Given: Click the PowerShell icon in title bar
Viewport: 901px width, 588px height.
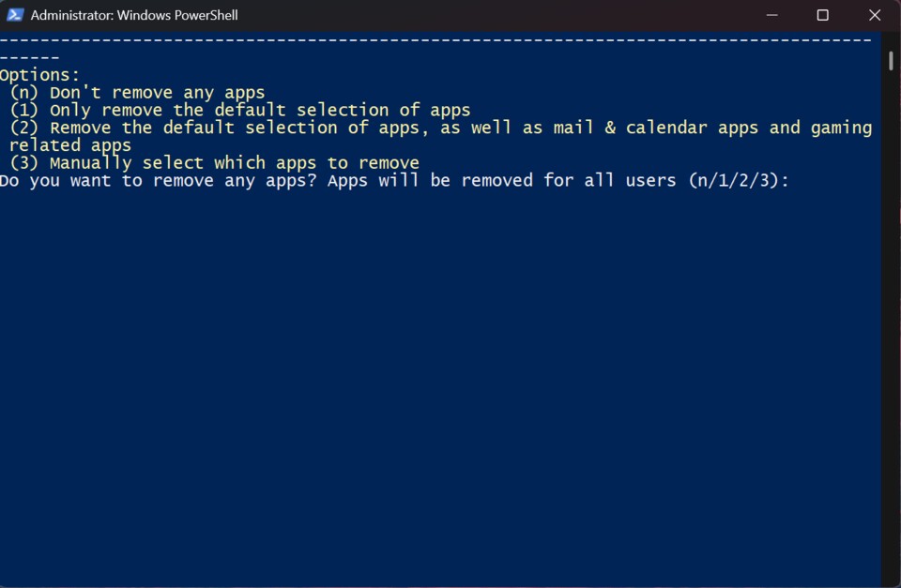Looking at the screenshot, I should tap(15, 15).
